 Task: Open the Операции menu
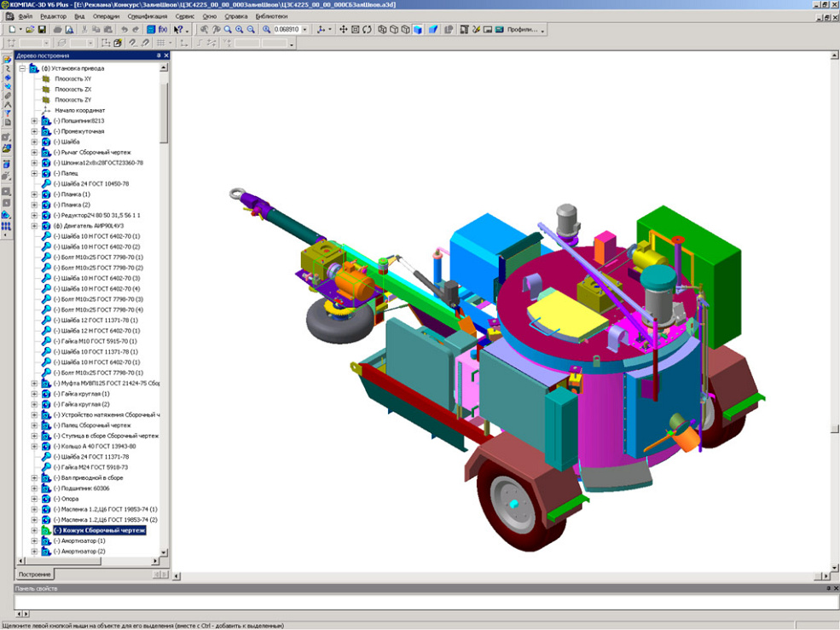tap(107, 16)
